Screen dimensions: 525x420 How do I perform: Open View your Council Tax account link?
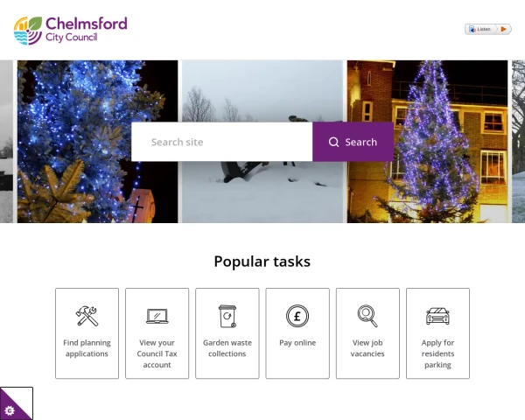coord(157,353)
